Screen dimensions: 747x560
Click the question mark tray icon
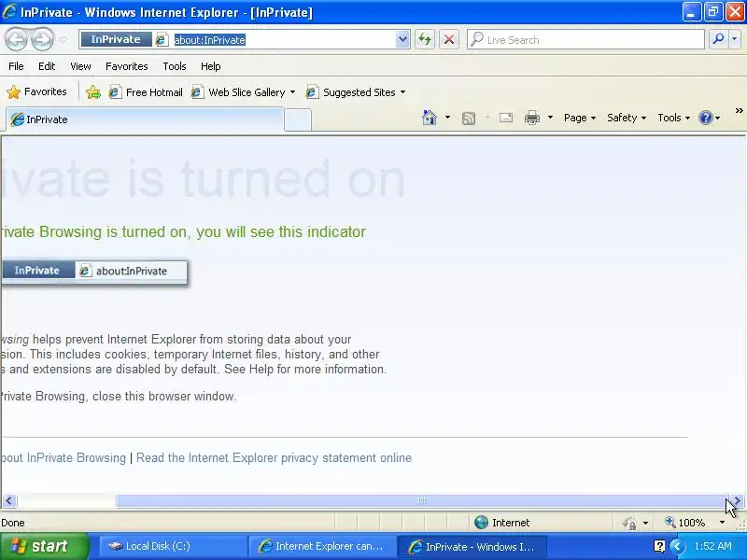(x=659, y=546)
